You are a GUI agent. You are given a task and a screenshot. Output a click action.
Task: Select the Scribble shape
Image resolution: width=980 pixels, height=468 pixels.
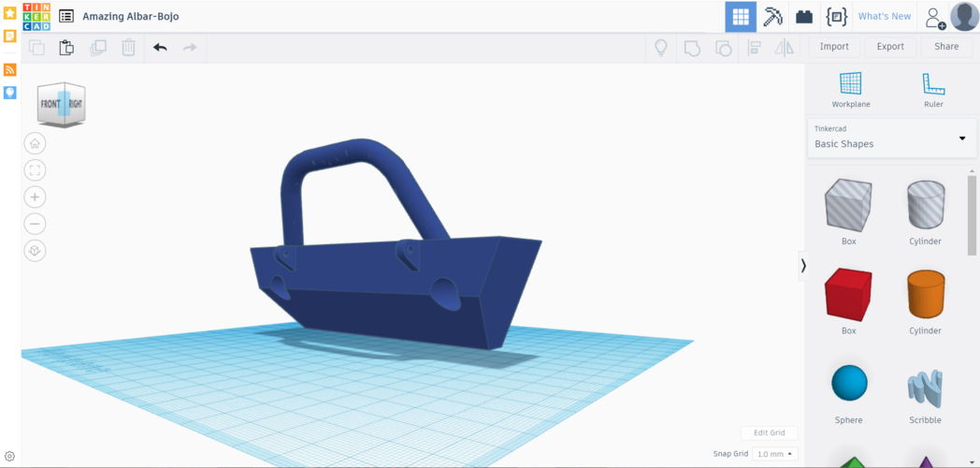click(x=925, y=388)
